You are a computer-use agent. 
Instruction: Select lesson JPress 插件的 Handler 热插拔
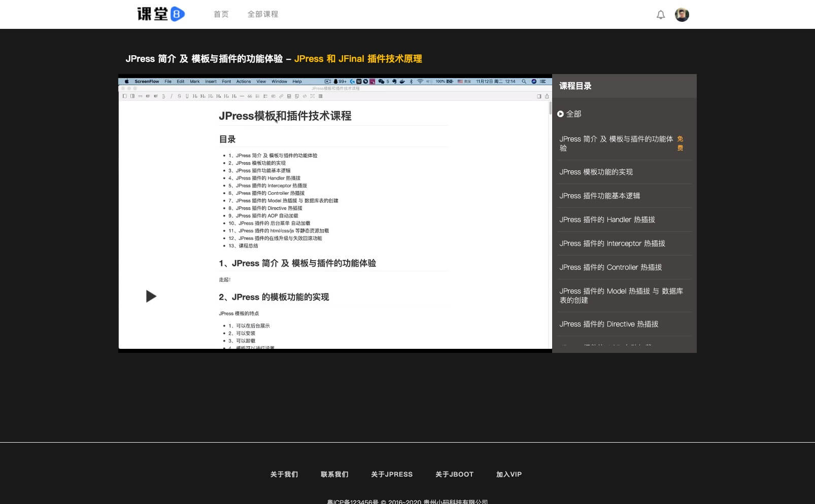[x=607, y=220]
